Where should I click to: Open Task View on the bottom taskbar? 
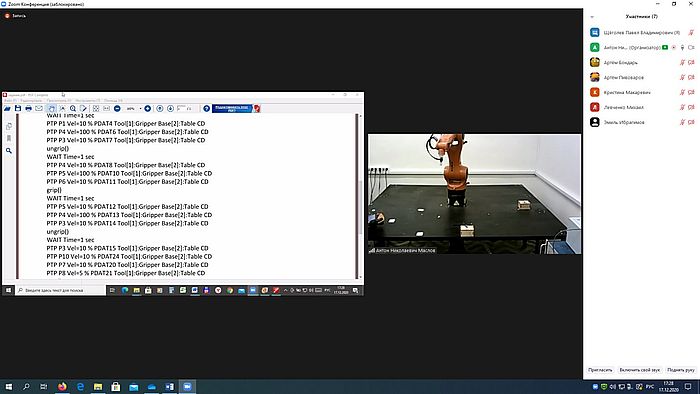44,386
